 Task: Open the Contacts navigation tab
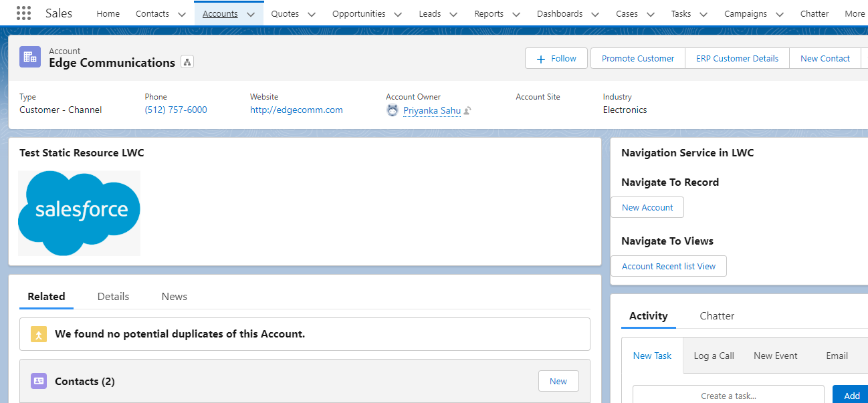coord(152,13)
